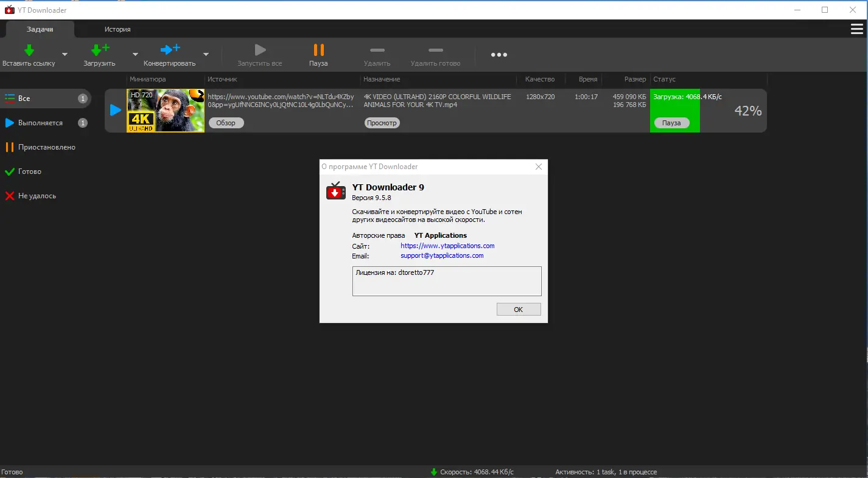Click the 1280x720 quality value

click(x=541, y=97)
